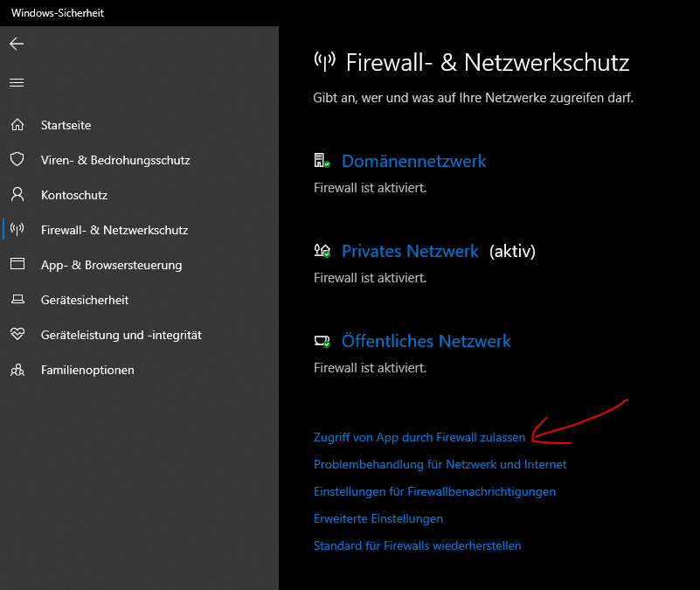
Task: Click the heart icon for Geräteleistung
Action: pyautogui.click(x=17, y=335)
